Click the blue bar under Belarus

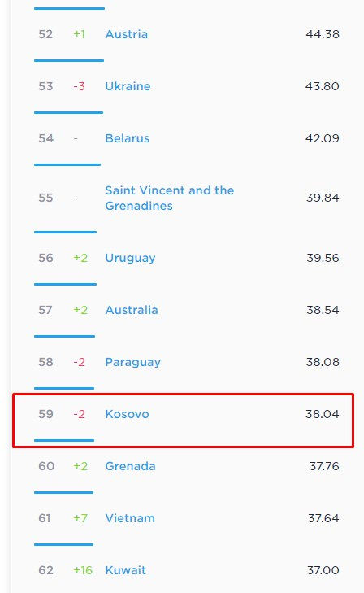(x=67, y=164)
